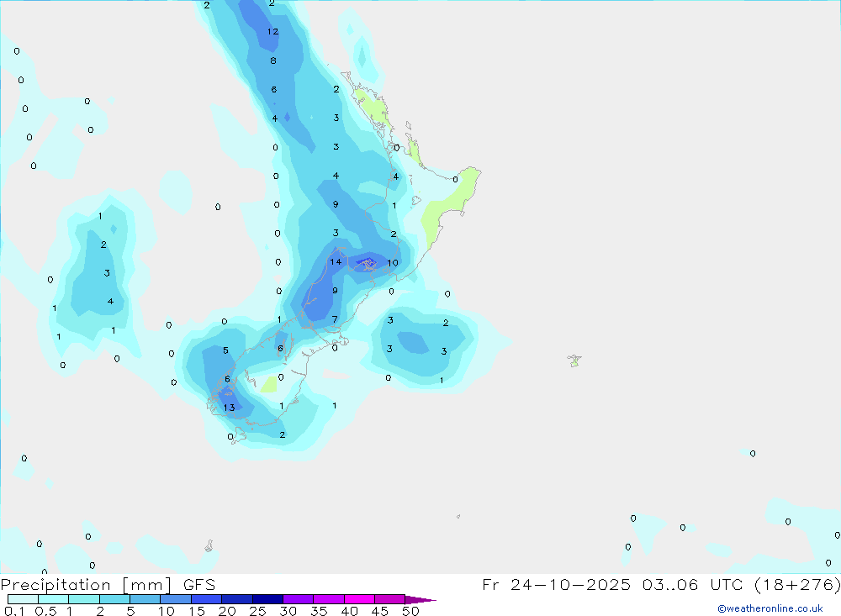Image resolution: width=841 pixels, height=616 pixels.
Task: Click the legend label '15'
Action: pos(196,611)
